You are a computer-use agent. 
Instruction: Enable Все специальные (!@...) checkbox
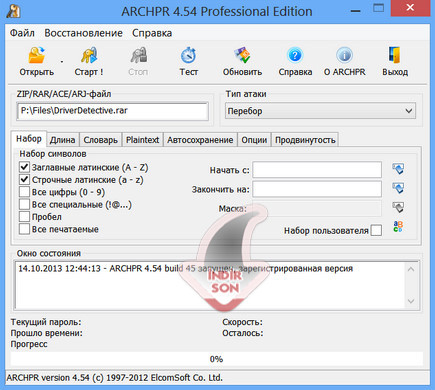click(x=24, y=204)
